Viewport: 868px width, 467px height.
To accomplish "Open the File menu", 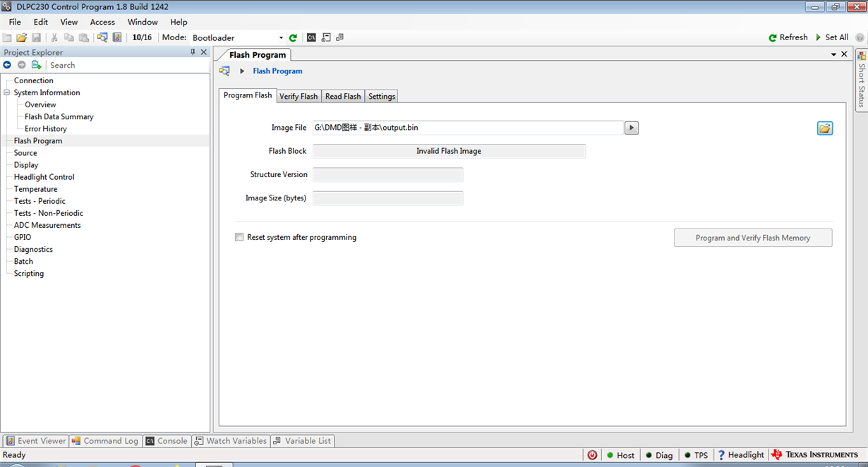I will (x=15, y=22).
